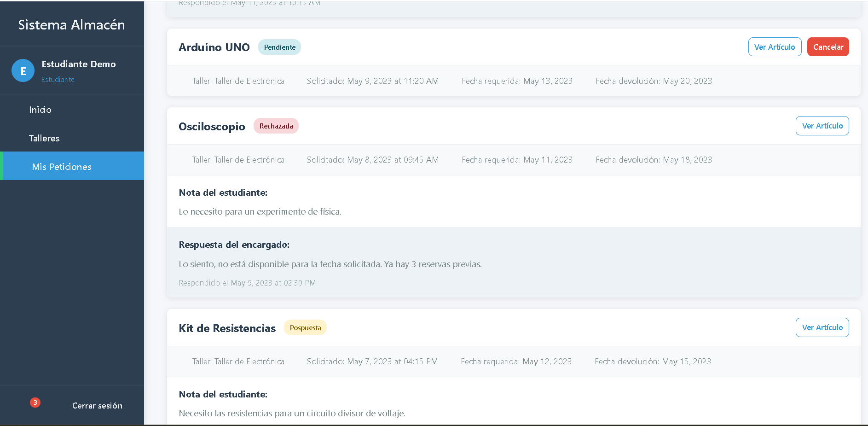
Task: Select the Kit de Resistencias request title
Action: pos(227,328)
